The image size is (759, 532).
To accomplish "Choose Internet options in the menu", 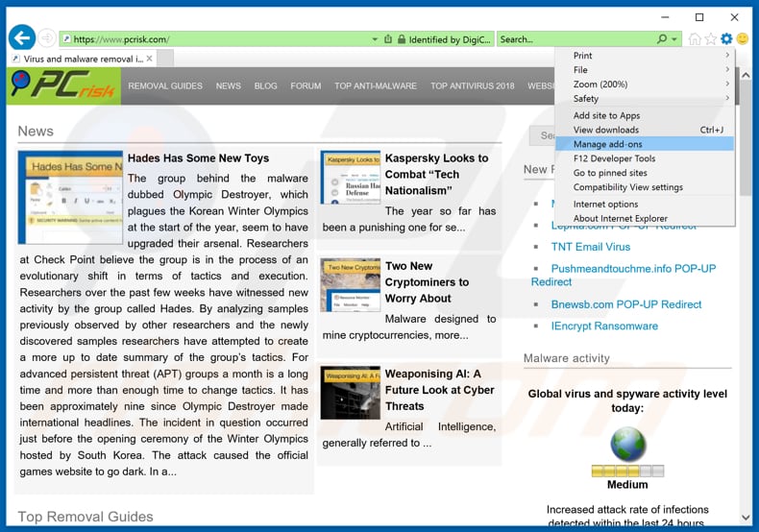I will [605, 204].
